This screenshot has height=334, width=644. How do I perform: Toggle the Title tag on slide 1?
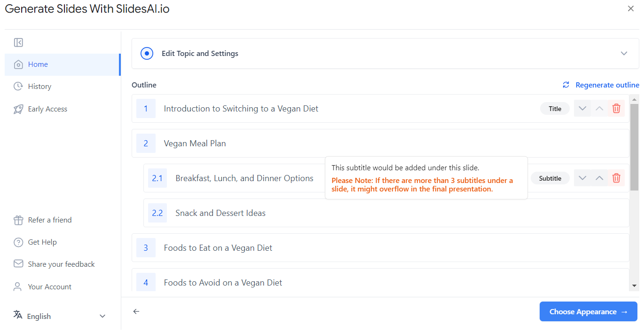tap(555, 109)
